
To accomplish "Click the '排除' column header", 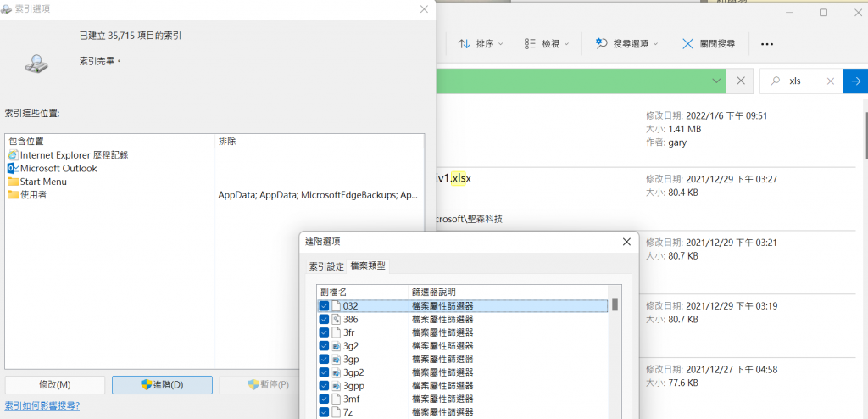I will coord(320,142).
